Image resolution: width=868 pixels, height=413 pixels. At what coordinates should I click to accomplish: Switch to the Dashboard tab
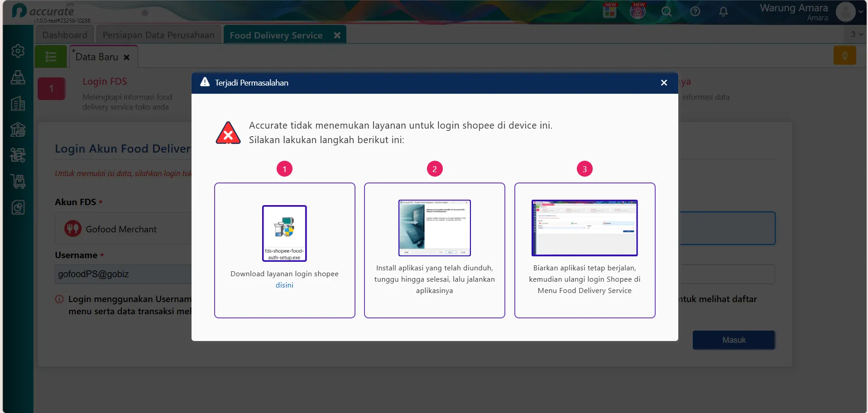click(x=65, y=35)
